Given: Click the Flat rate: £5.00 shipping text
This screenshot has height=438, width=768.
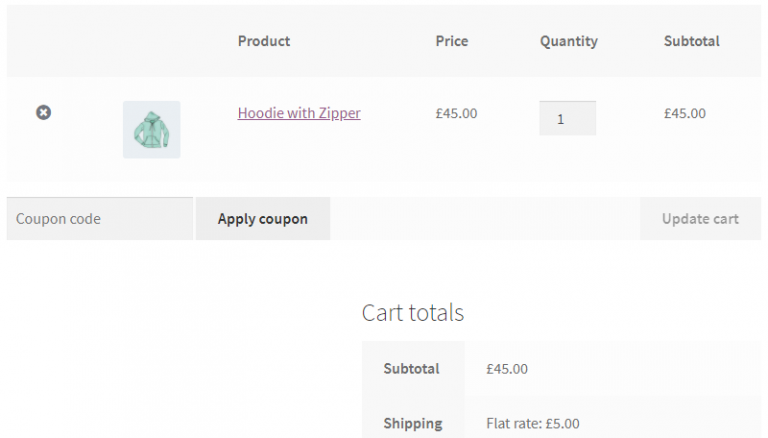Looking at the screenshot, I should [532, 423].
